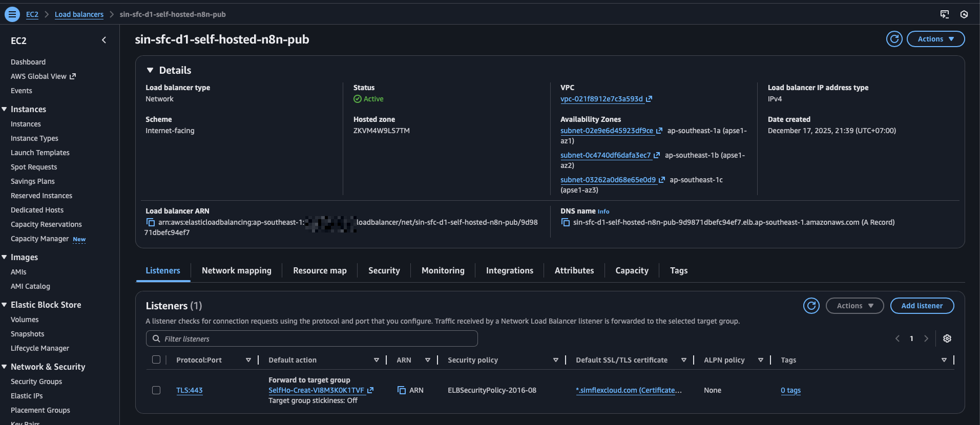
Task: Open Elastic IPs in the sidebar
Action: (x=27, y=396)
